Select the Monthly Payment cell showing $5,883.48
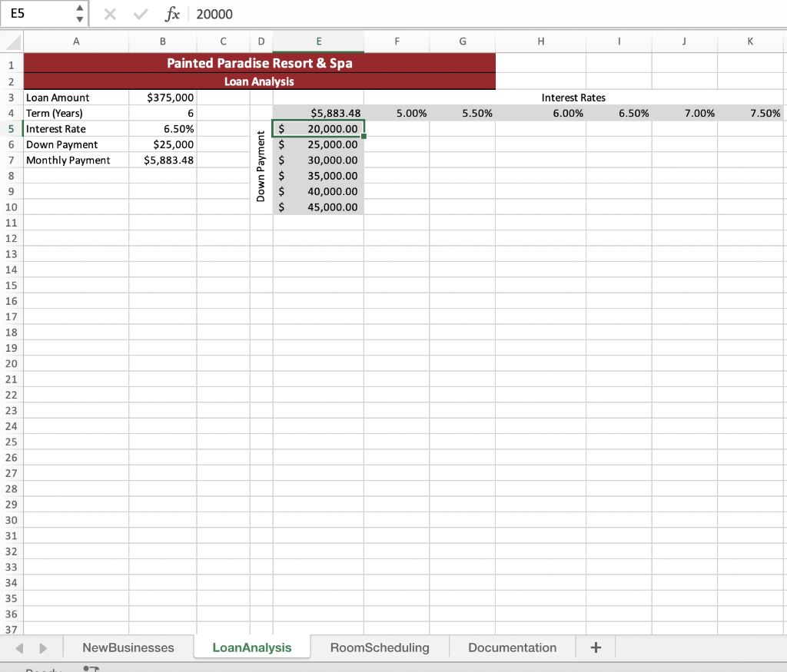 pyautogui.click(x=163, y=160)
